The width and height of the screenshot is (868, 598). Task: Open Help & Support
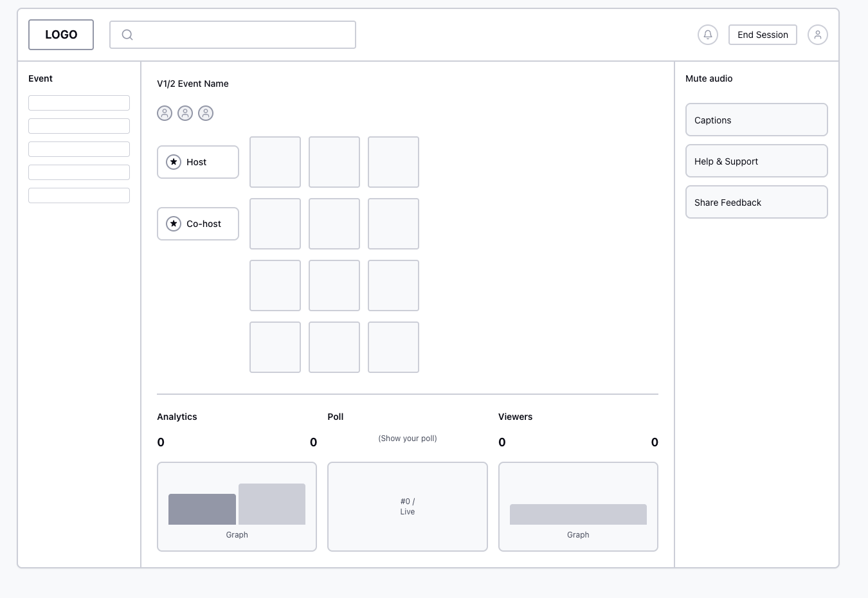click(756, 161)
